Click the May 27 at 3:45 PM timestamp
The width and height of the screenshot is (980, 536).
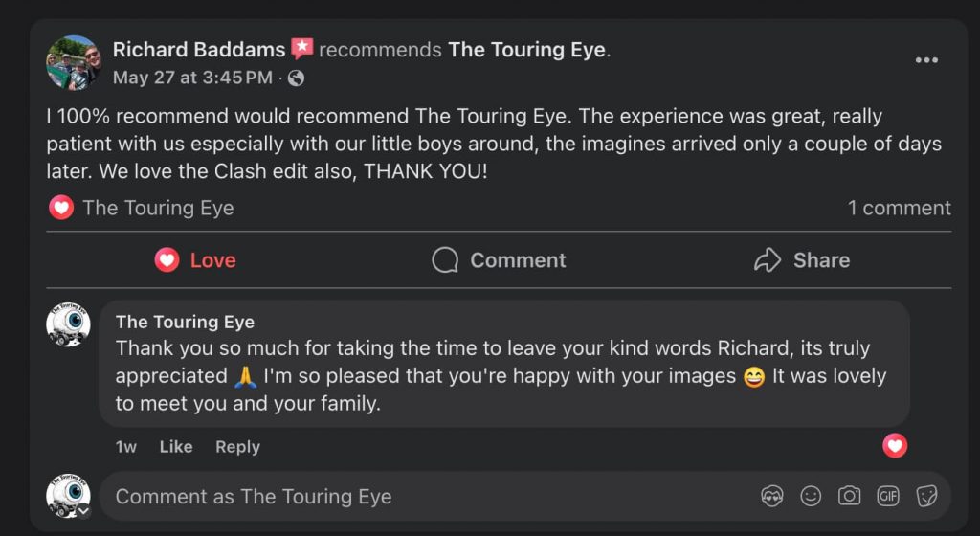click(192, 78)
